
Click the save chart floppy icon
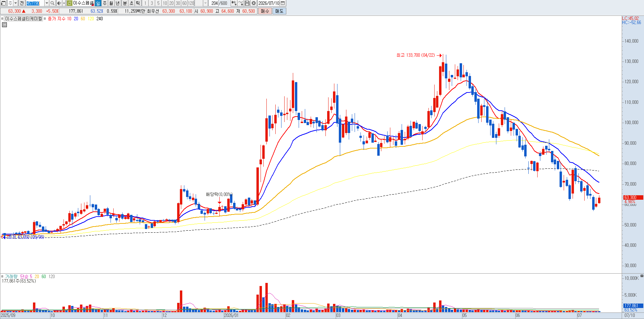tap(247, 3)
